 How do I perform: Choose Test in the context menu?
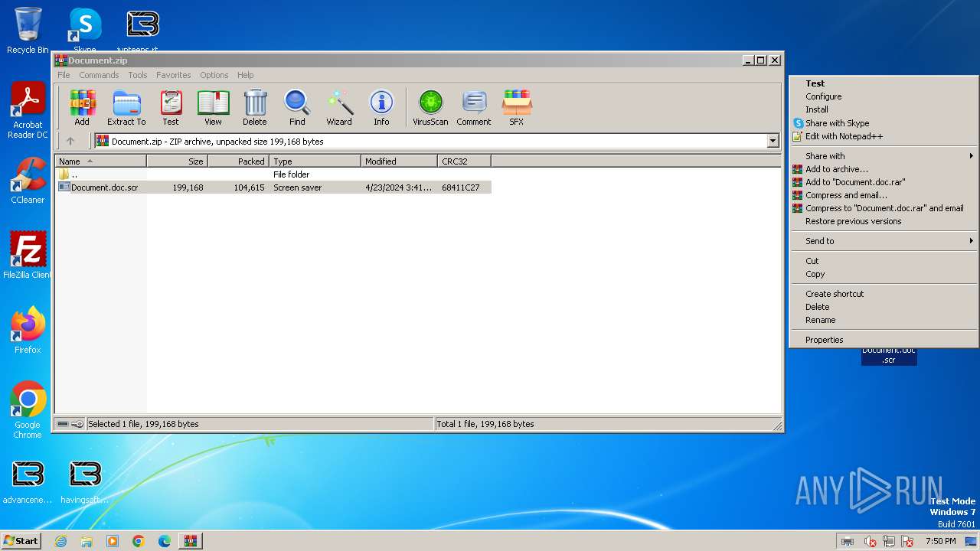point(884,83)
